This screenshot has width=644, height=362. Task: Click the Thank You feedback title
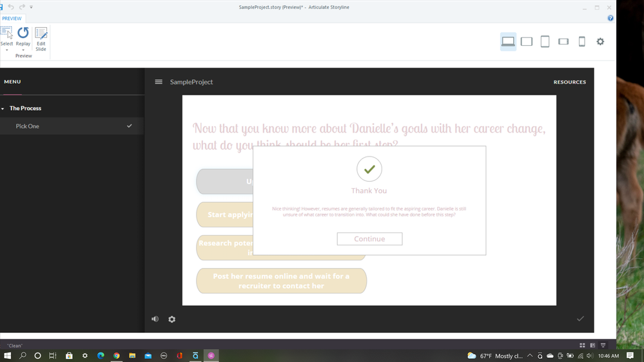369,191
